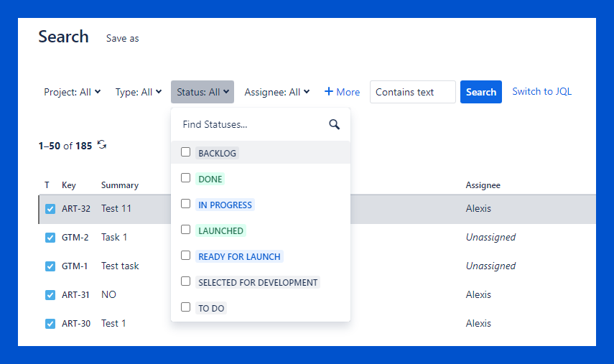The height and width of the screenshot is (364, 614).
Task: Select the TO DO status label
Action: tap(211, 308)
